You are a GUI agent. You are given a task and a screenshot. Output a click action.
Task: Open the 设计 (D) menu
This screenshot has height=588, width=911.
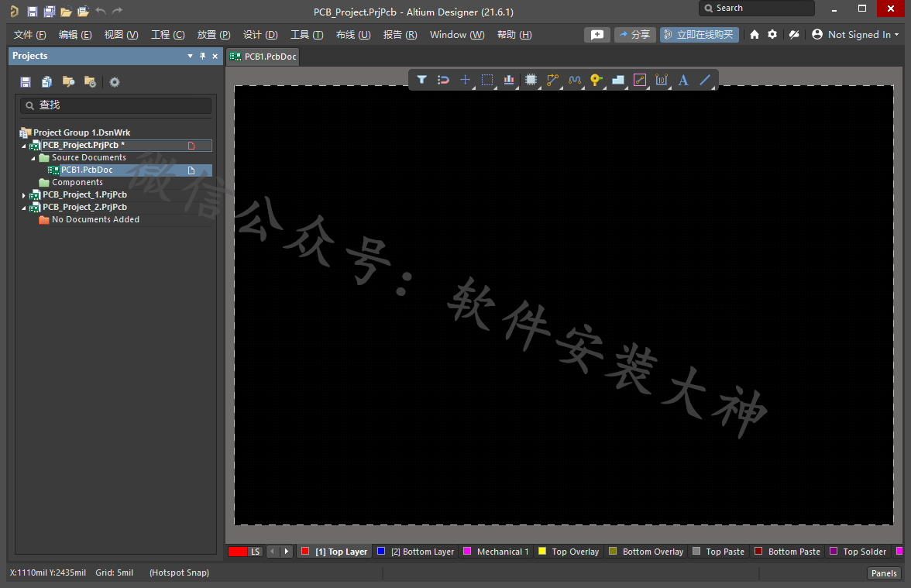(x=260, y=35)
